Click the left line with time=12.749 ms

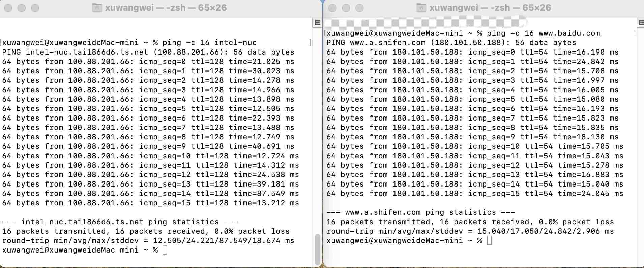coord(148,137)
